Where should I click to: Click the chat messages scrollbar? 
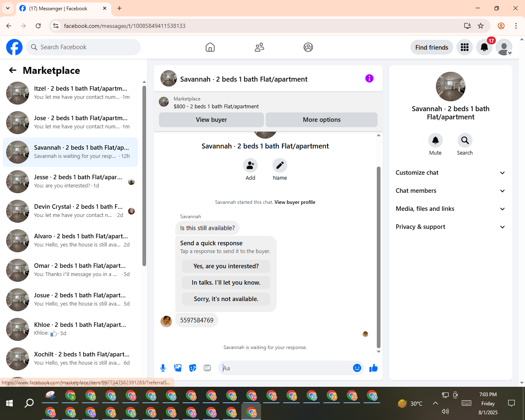378,256
